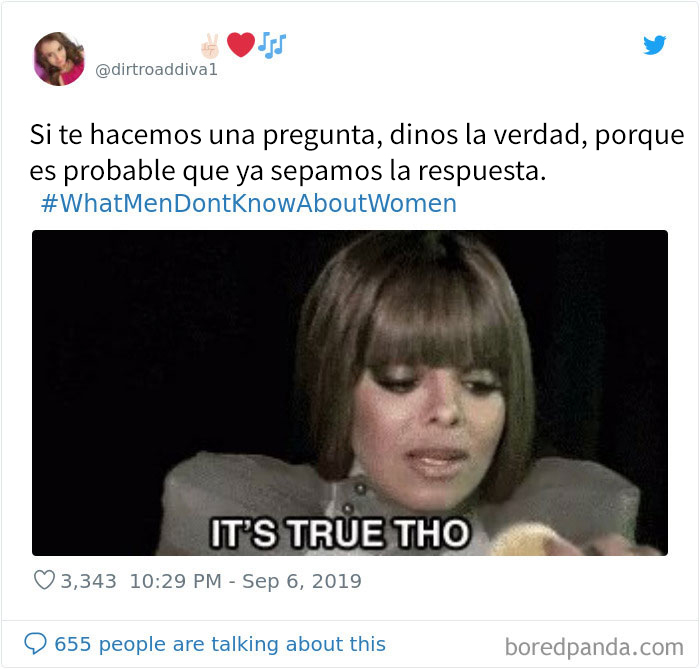The image size is (700, 669).
Task: Click the boredpanda.com watermark
Action: [x=594, y=647]
